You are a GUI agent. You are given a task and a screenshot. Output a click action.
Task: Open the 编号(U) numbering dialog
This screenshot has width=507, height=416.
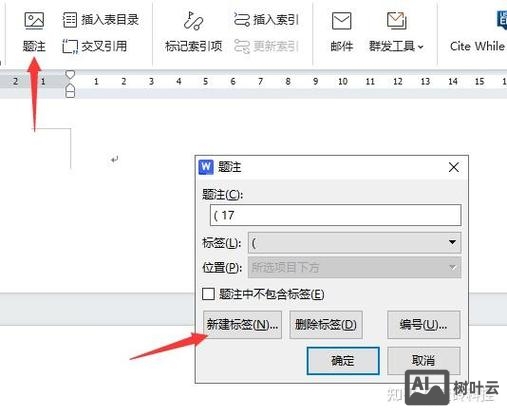click(423, 325)
